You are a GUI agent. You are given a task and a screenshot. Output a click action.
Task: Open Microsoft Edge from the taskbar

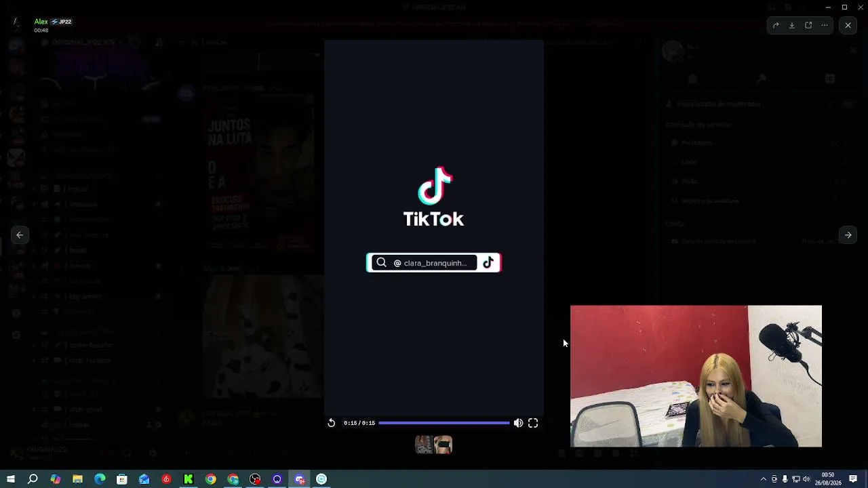100,479
